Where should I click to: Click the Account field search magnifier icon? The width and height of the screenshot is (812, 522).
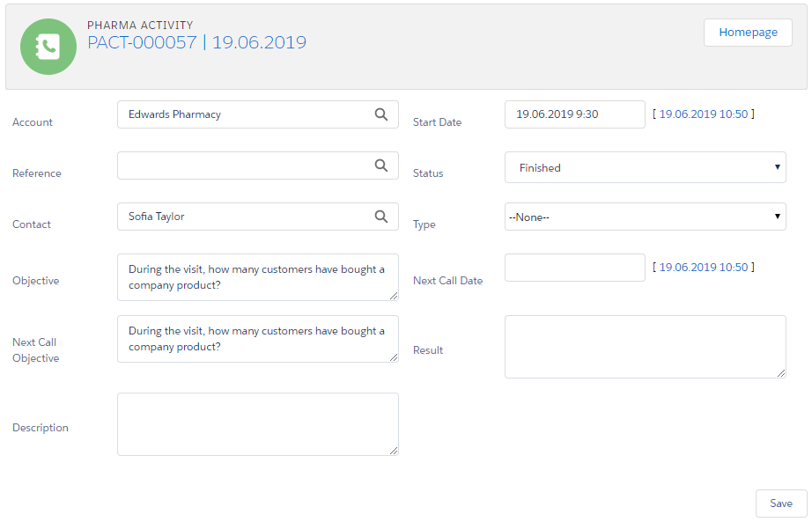pyautogui.click(x=380, y=114)
